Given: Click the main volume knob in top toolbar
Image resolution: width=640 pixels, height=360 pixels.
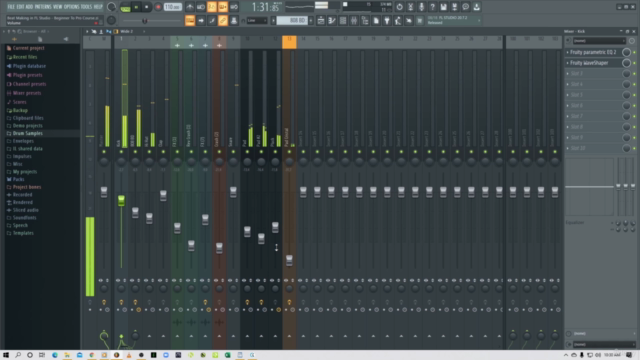Looking at the screenshot, I should point(111,7).
